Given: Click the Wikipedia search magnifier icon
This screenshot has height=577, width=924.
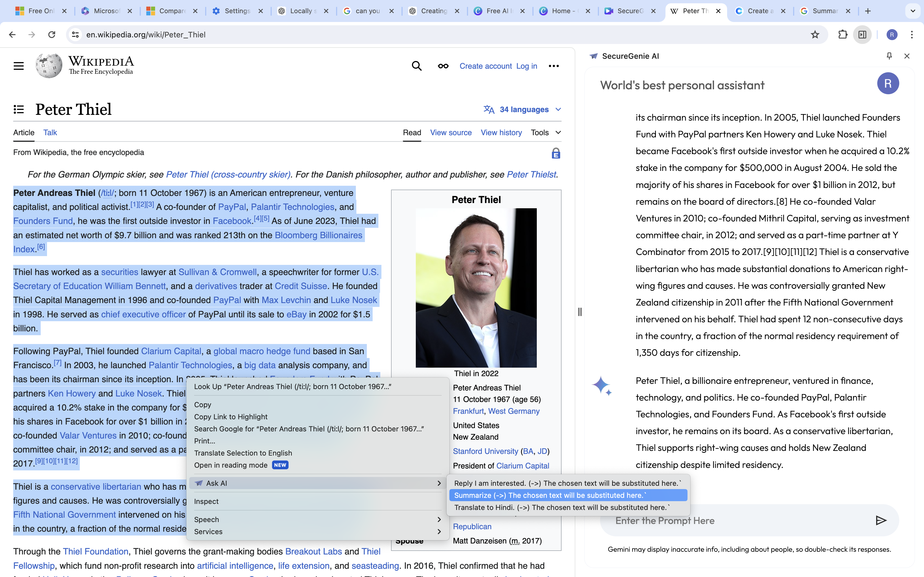Looking at the screenshot, I should pos(417,66).
